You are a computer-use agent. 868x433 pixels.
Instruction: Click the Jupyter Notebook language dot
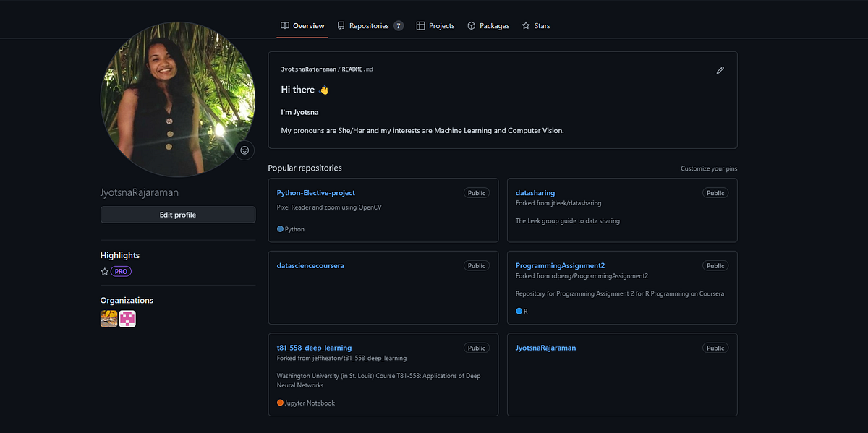point(280,403)
